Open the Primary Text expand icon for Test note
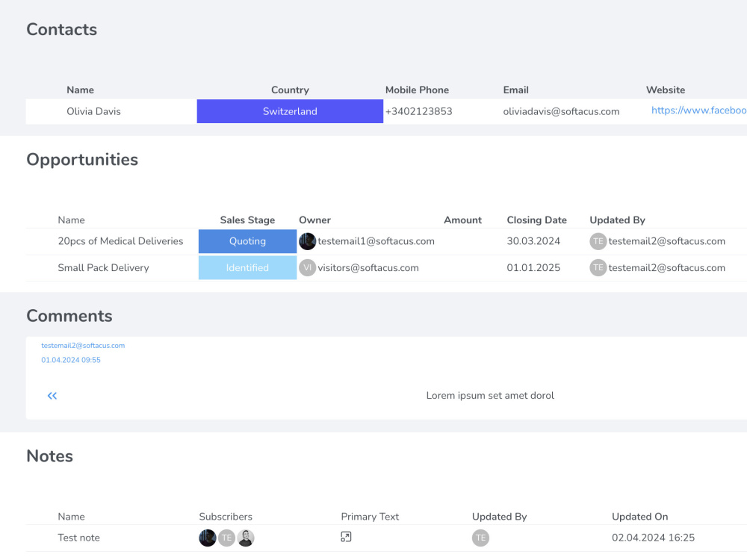 [346, 537]
